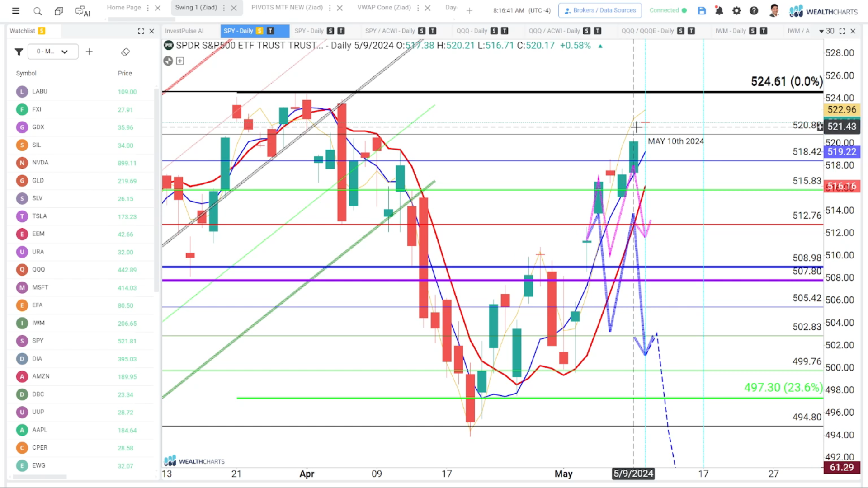This screenshot has width=868, height=488.
Task: Click the duplicate windows icon
Action: (x=59, y=11)
